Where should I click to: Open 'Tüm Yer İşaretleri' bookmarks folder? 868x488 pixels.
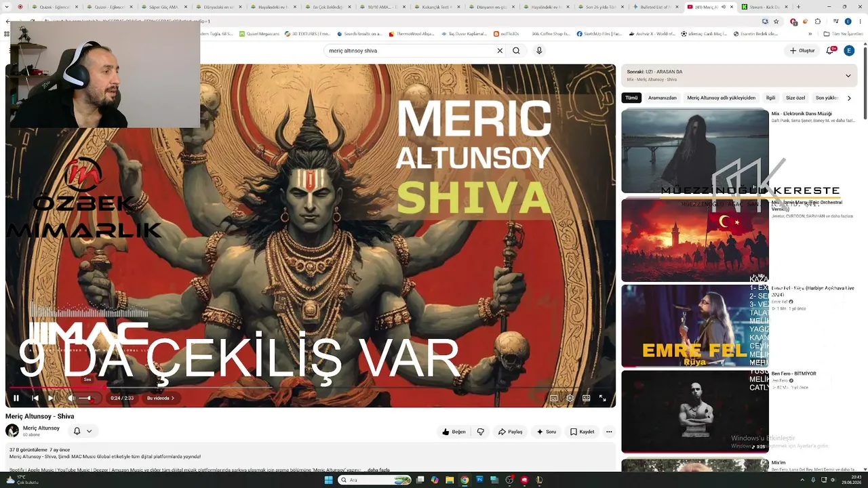(844, 33)
